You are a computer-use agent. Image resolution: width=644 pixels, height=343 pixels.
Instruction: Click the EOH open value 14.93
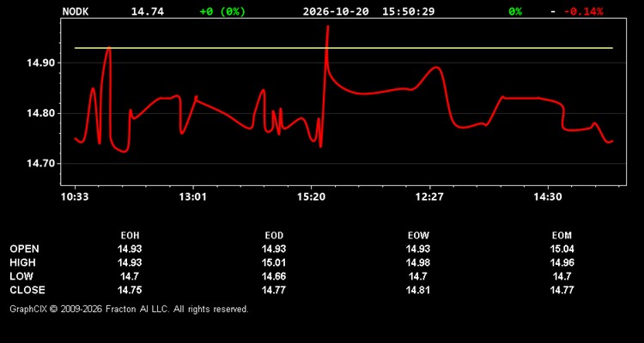130,249
